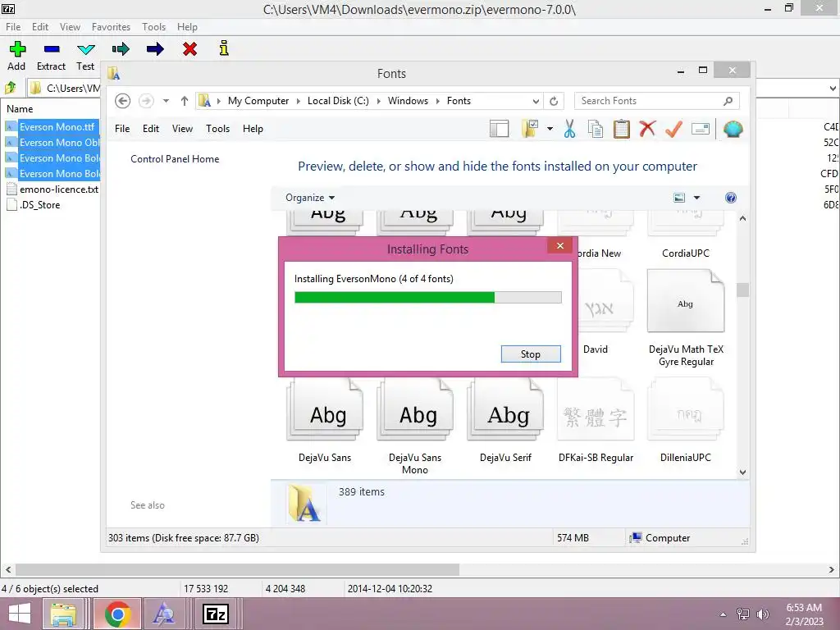
Task: Click the taskbar clock
Action: 804,614
